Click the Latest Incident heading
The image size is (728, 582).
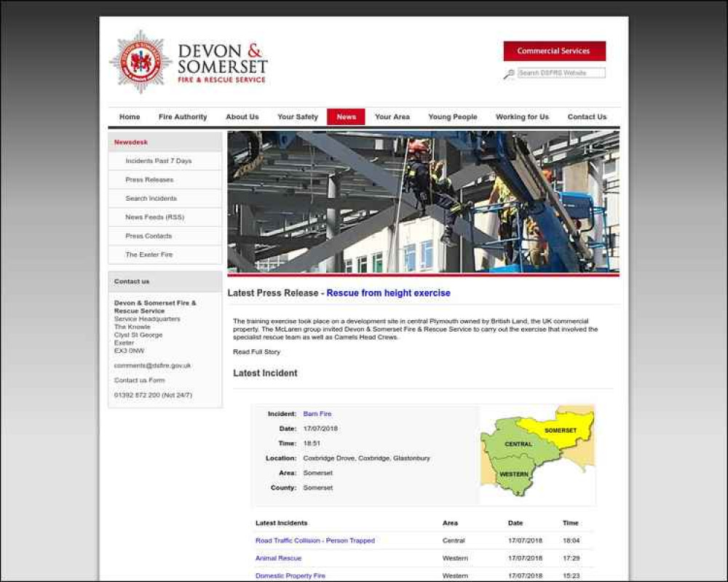(x=265, y=373)
